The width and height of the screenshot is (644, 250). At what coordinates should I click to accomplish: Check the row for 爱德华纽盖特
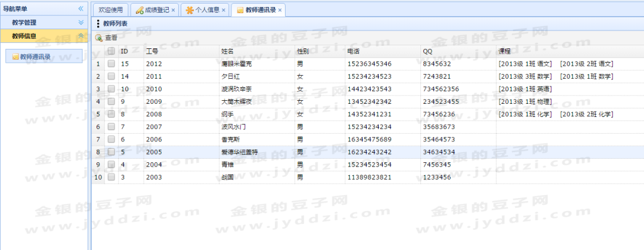coord(112,152)
